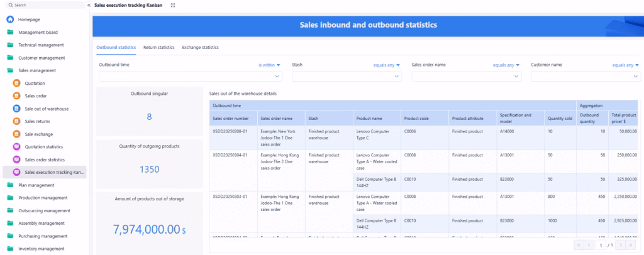Open the Quotation form icon
The height and width of the screenshot is (255, 644).
18,84
